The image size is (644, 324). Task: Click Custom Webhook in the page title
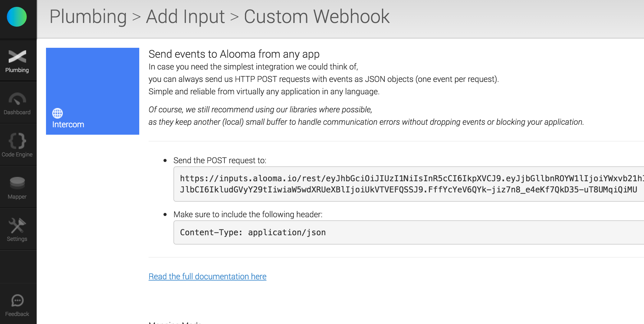coord(316,16)
